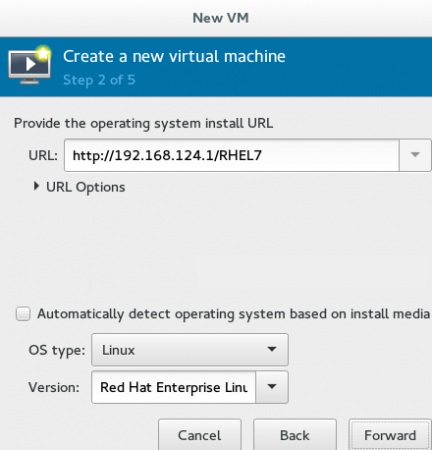Click the URL Options label text

pyautogui.click(x=86, y=187)
